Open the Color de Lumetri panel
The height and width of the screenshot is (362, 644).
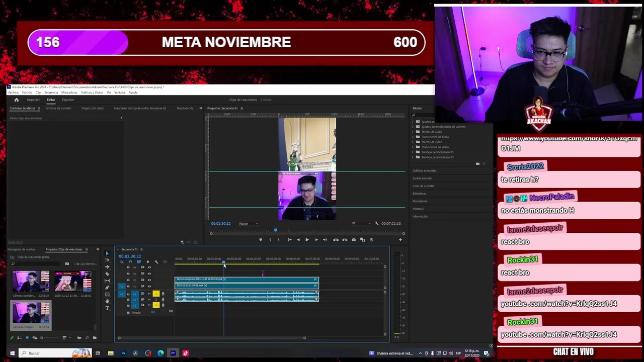tap(423, 186)
